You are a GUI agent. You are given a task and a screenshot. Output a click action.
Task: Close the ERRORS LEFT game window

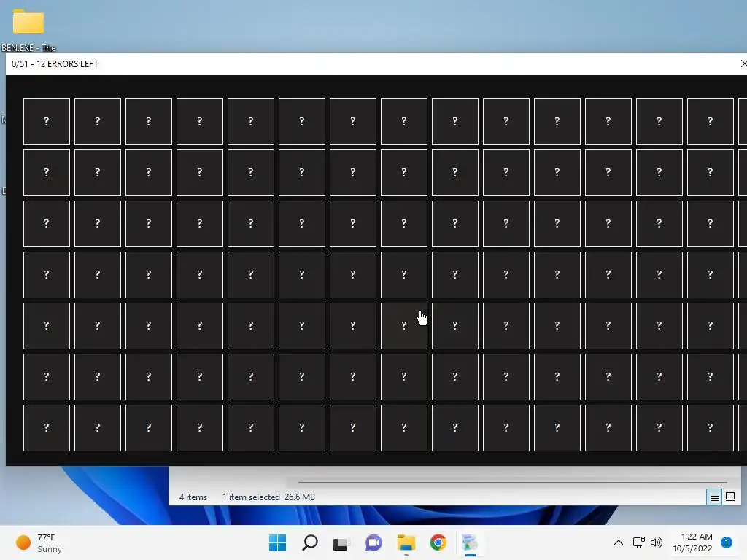point(743,63)
